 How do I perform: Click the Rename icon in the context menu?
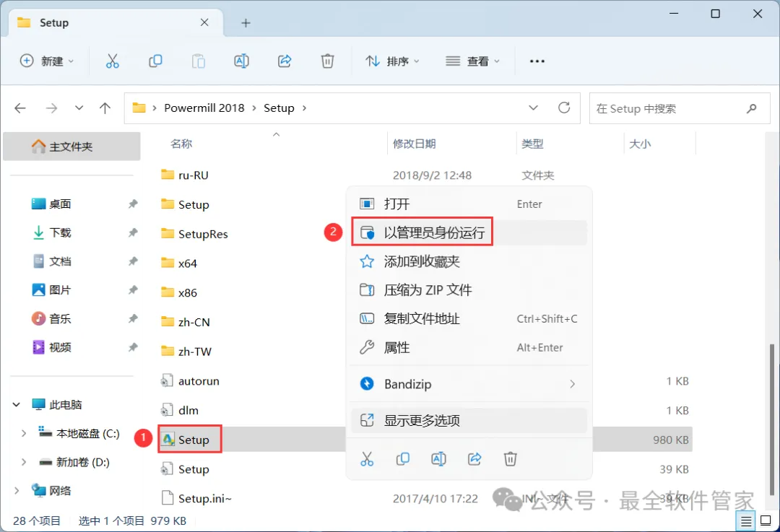438,458
